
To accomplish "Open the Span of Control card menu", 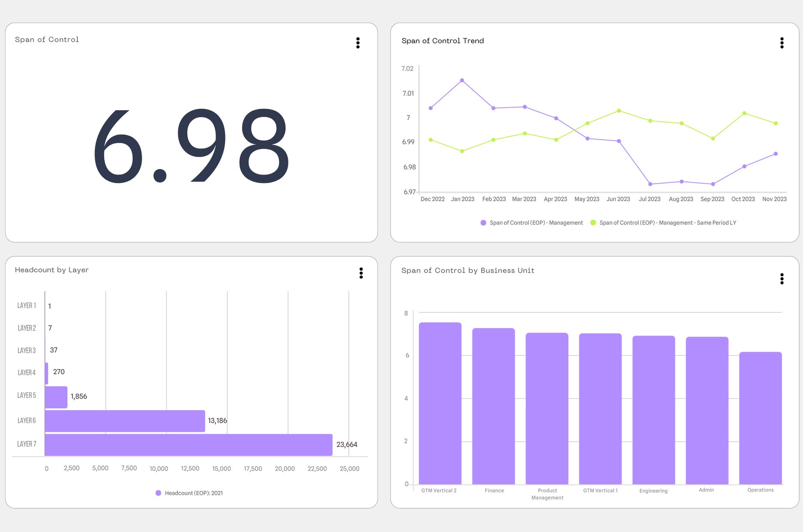I will (358, 43).
